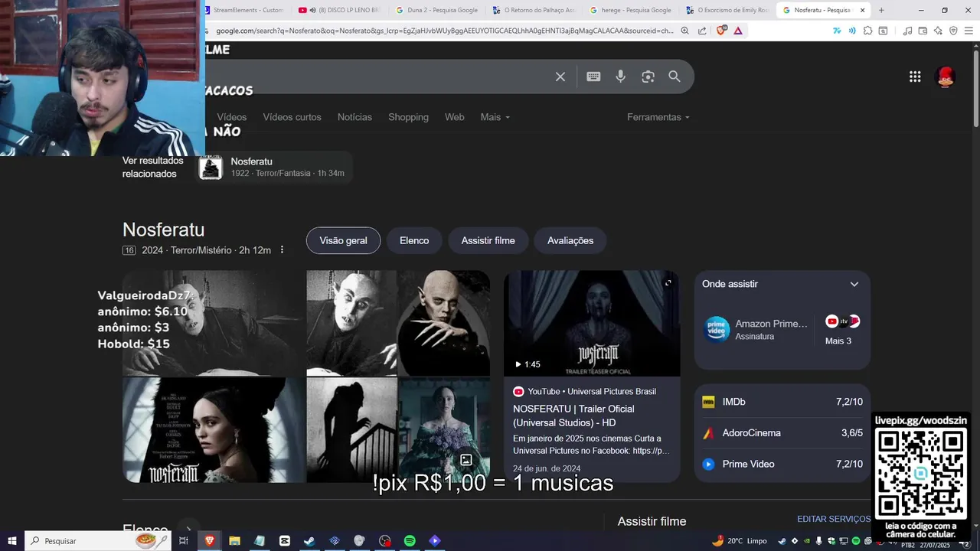Open Windows Start menu
Viewport: 980px width, 551px height.
coord(12,541)
